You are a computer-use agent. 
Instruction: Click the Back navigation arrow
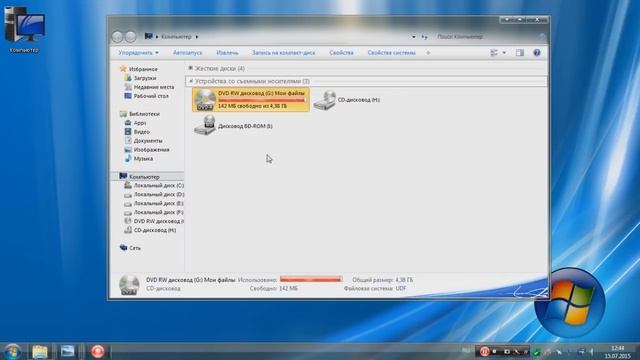[118, 37]
